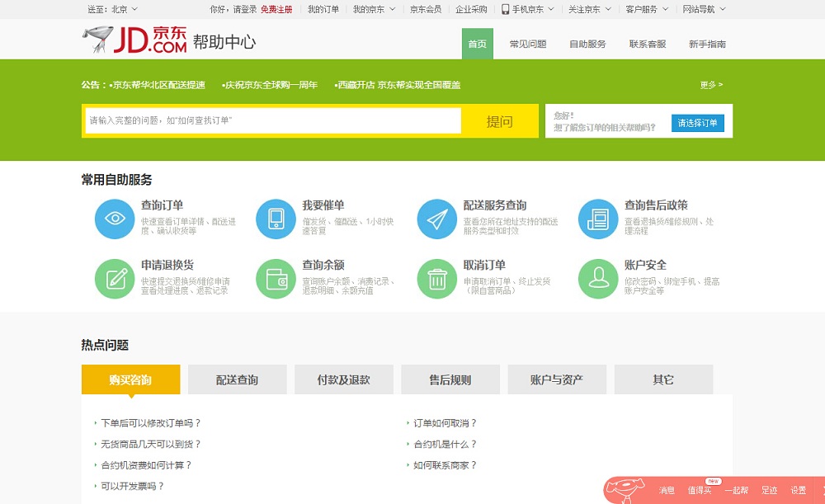825x504 pixels.
Task: Open the 网站导航 dropdown
Action: tap(704, 9)
